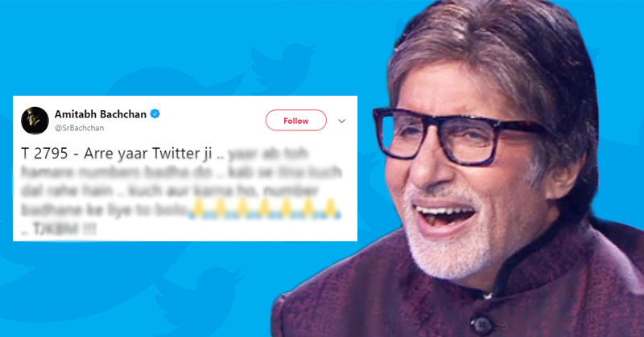Click the Amitabh Bachchan display name
Screen dimensions: 644x337
click(101, 114)
